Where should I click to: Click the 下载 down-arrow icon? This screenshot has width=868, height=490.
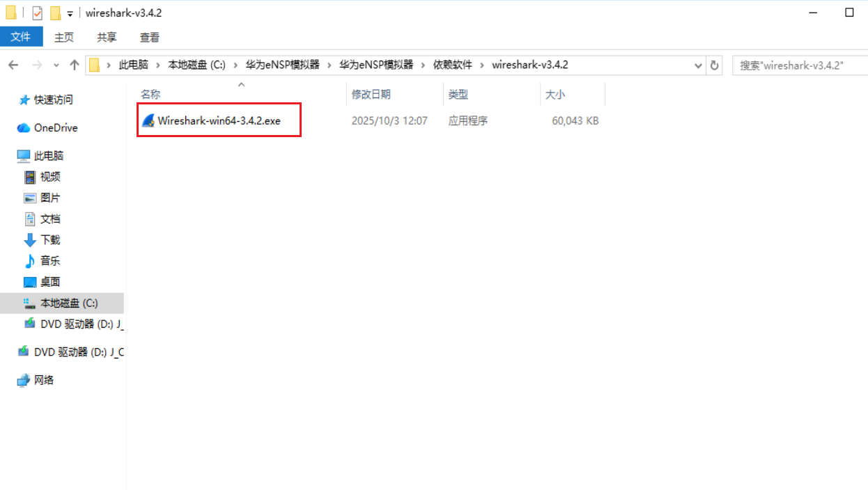30,240
